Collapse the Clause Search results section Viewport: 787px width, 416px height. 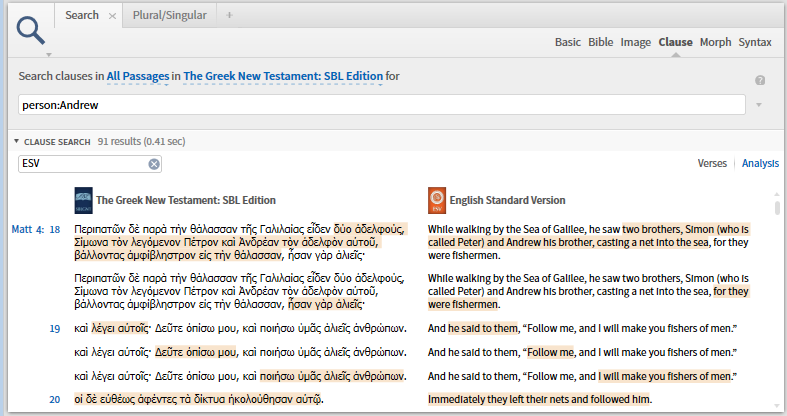(x=17, y=142)
